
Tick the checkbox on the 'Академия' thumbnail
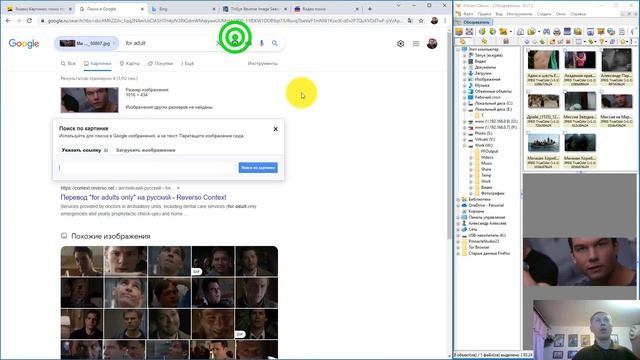tap(565, 50)
